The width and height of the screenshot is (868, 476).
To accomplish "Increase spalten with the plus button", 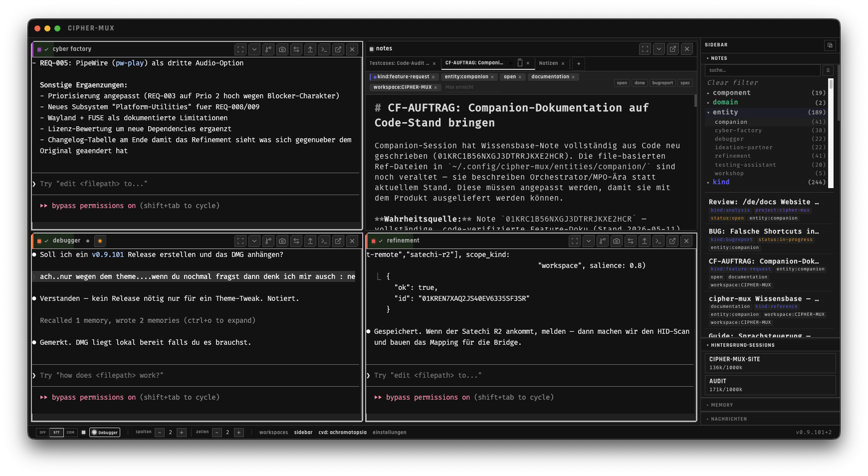I will click(182, 433).
